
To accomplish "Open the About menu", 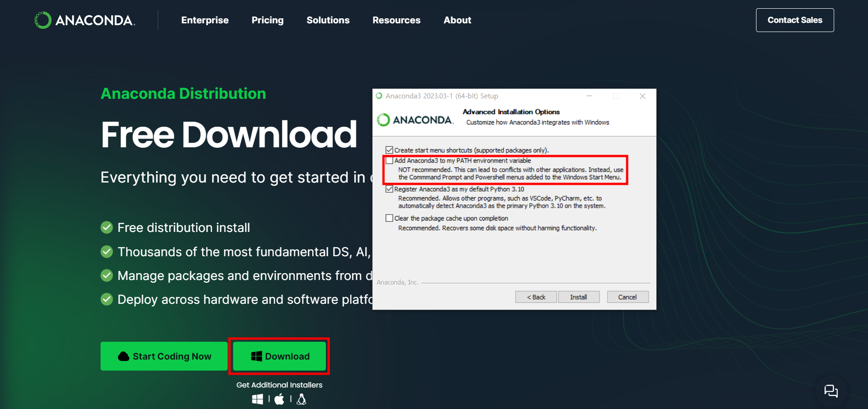I will coord(457,20).
